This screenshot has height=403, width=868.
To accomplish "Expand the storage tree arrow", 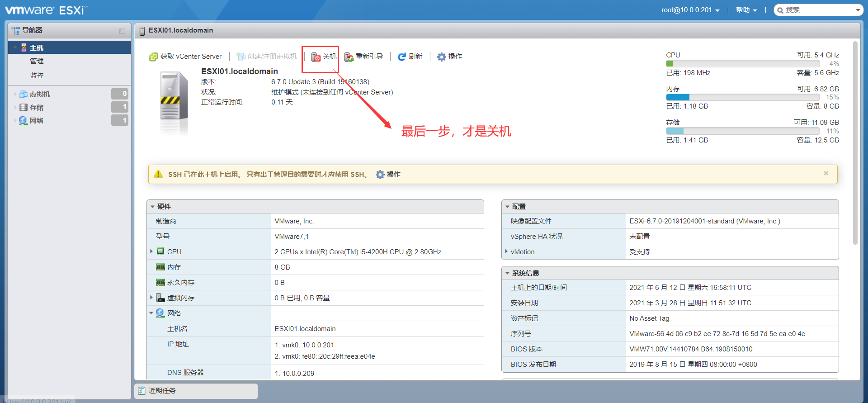I will pos(15,107).
